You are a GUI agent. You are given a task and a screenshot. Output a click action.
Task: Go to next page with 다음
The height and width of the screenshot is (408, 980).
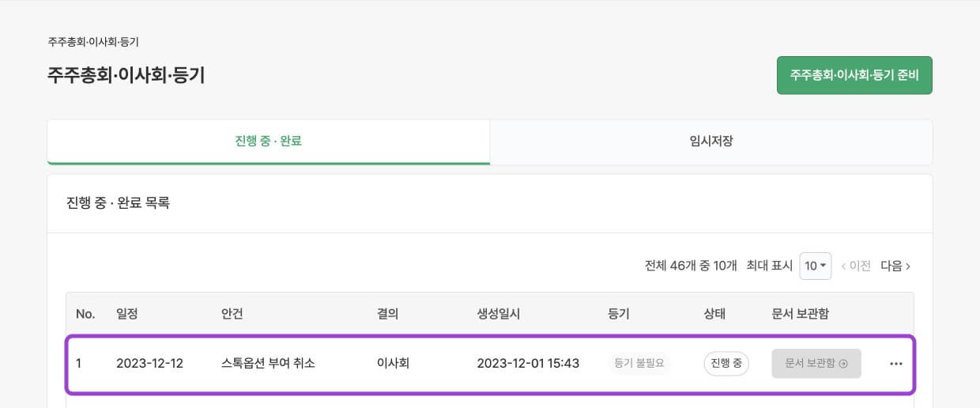point(895,266)
